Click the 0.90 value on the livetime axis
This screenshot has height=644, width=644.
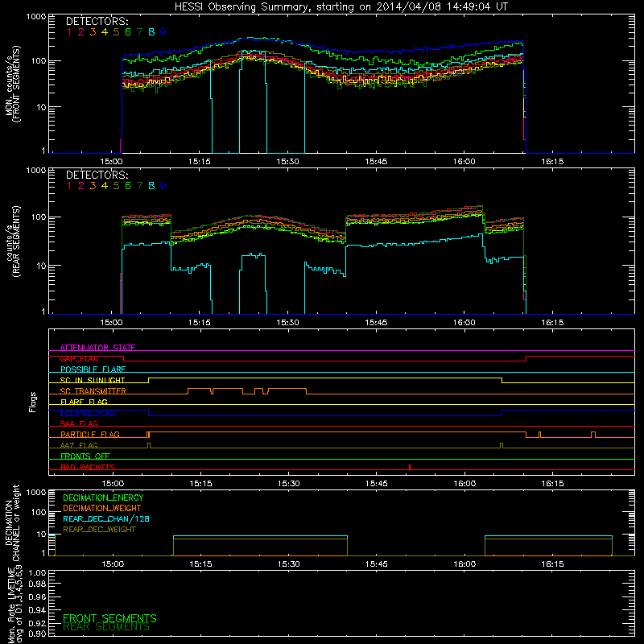(x=37, y=634)
